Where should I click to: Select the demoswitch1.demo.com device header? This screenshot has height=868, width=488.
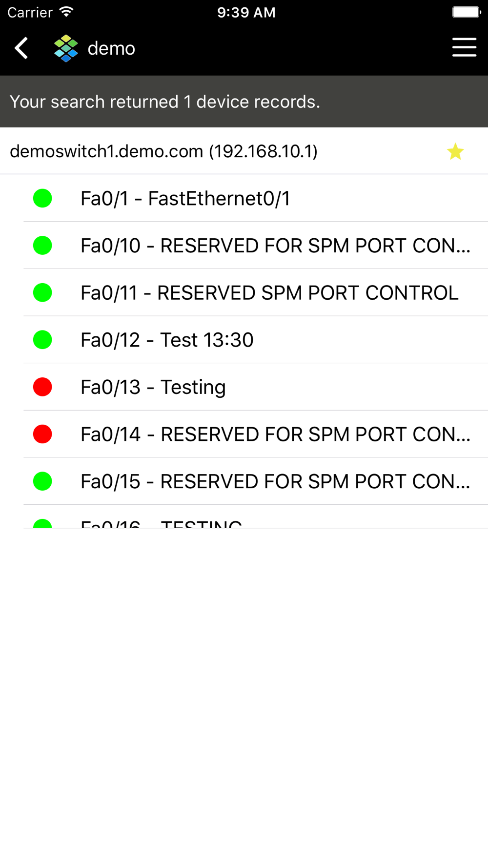[163, 151]
